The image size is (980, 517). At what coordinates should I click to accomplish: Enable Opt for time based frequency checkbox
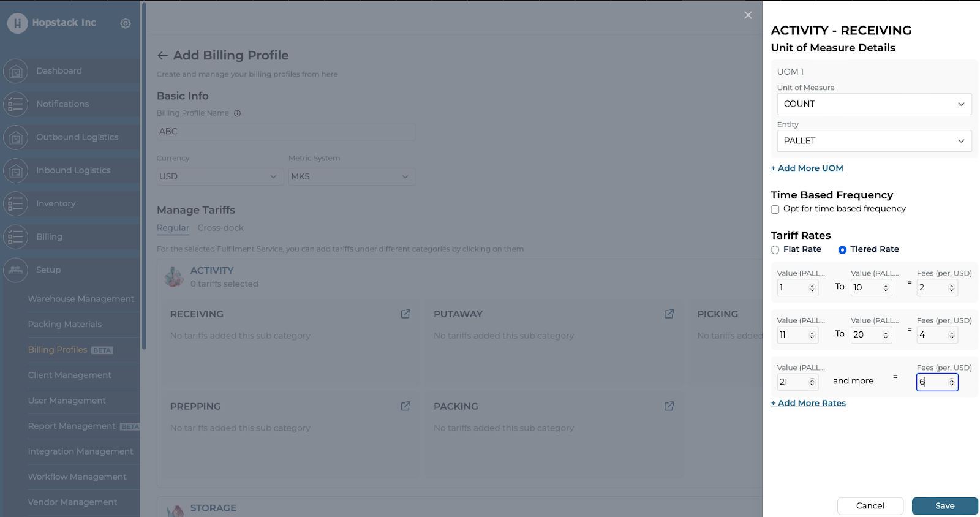pyautogui.click(x=775, y=209)
